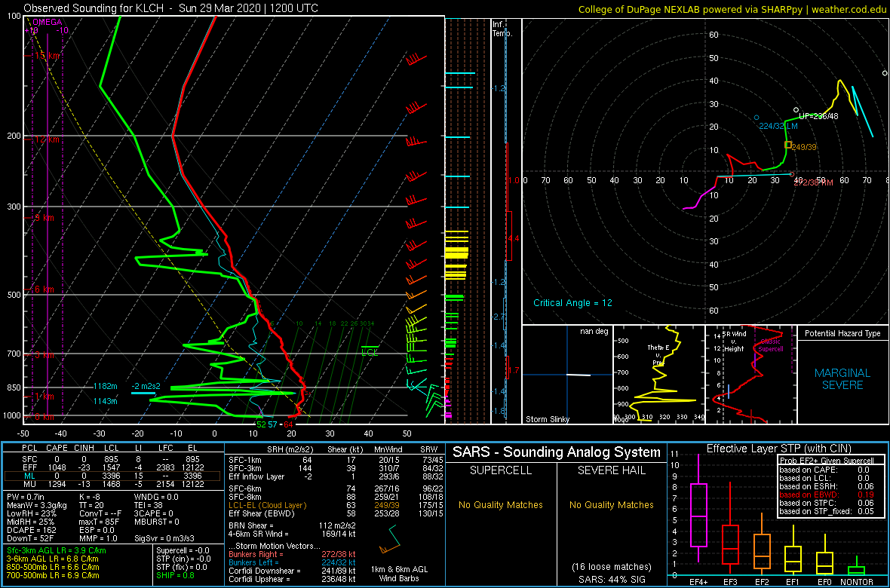This screenshot has width=890, height=588.
Task: Click the (16 loose matches) text
Action: pyautogui.click(x=611, y=567)
